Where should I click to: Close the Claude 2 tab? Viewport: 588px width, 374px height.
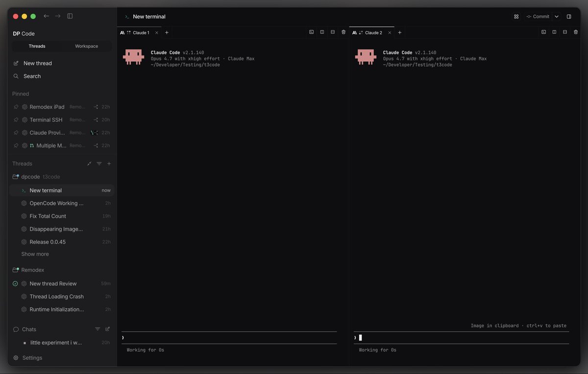[x=389, y=33]
